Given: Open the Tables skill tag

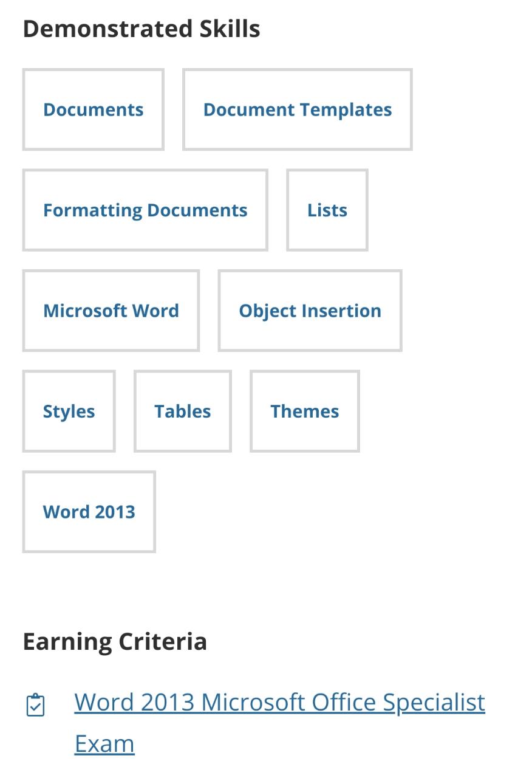Looking at the screenshot, I should coord(183,411).
